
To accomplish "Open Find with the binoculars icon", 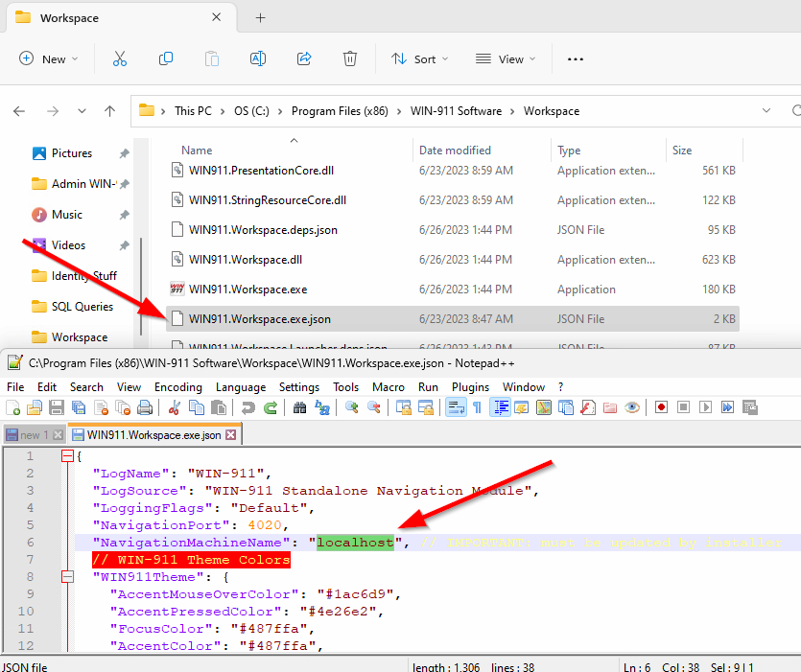I will (x=299, y=407).
